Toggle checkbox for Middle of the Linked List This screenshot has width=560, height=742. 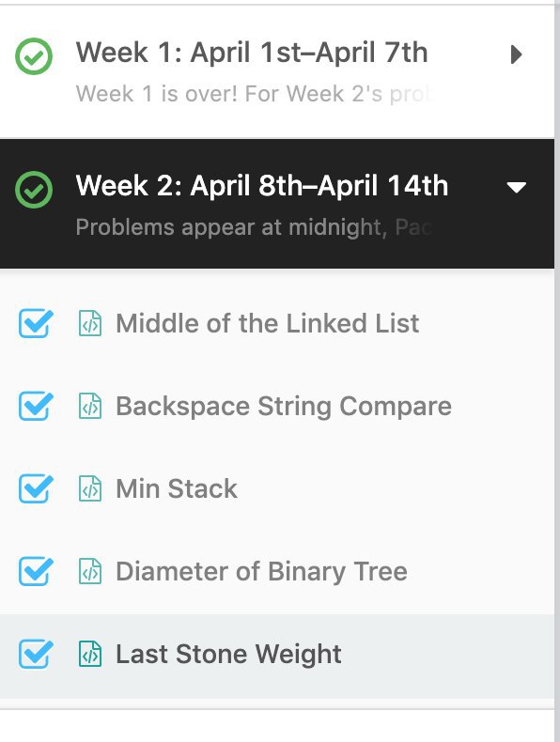pyautogui.click(x=36, y=323)
